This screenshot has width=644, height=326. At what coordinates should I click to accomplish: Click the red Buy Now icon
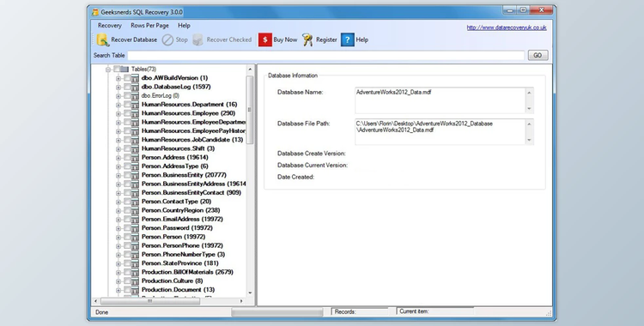[265, 39]
